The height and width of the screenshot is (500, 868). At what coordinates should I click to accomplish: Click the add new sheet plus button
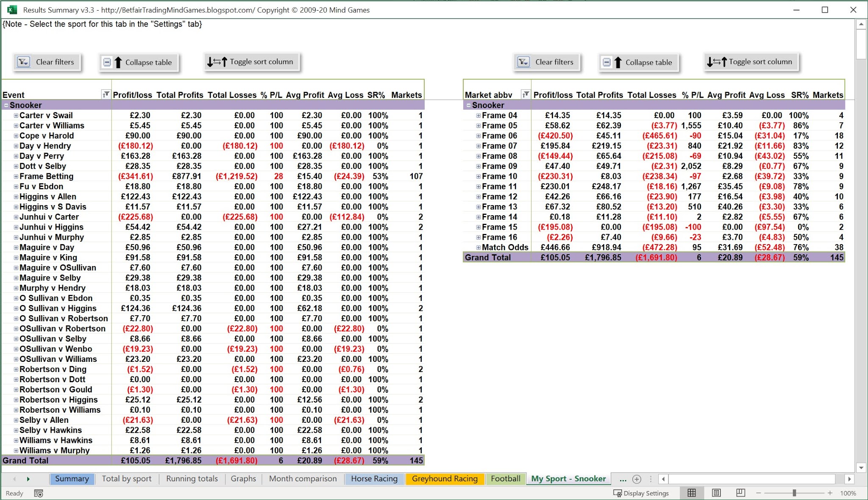[x=637, y=478]
